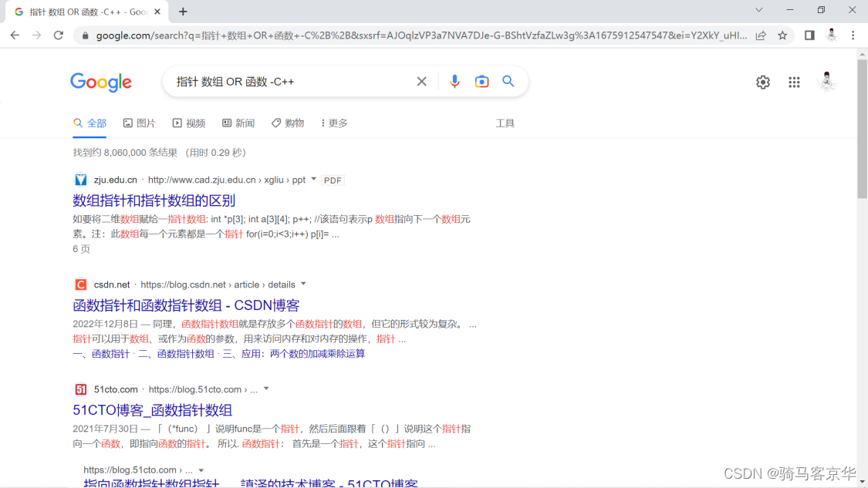Open 51CTO博客_函数指针数组 result
Screen dimensions: 868x488
[x=152, y=410]
